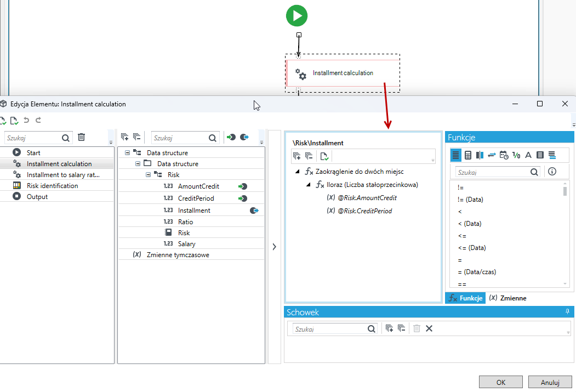Click the blue-arrow output marker toolbar icon

(244, 138)
